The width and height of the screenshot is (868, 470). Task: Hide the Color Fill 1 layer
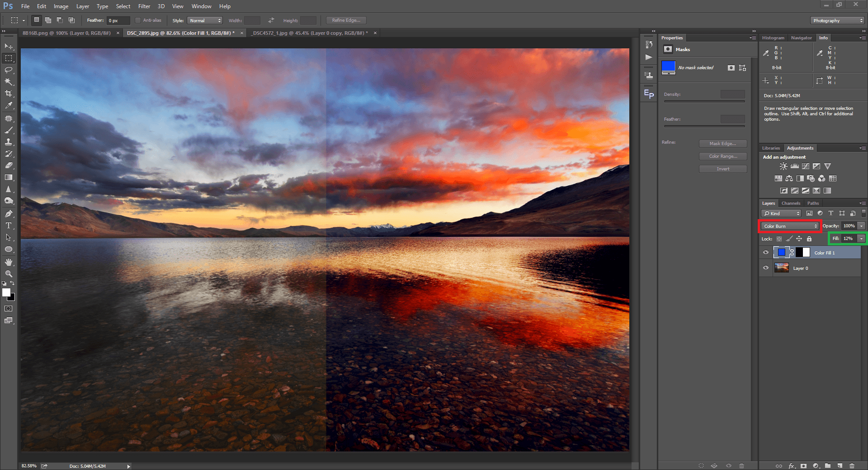(x=766, y=253)
